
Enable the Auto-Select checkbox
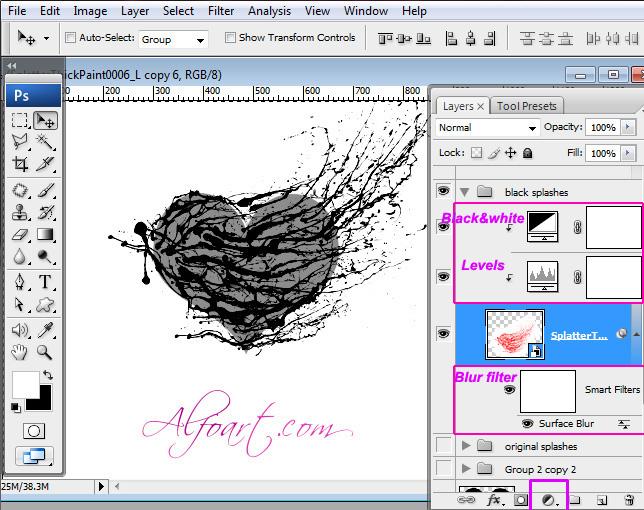pyautogui.click(x=71, y=38)
